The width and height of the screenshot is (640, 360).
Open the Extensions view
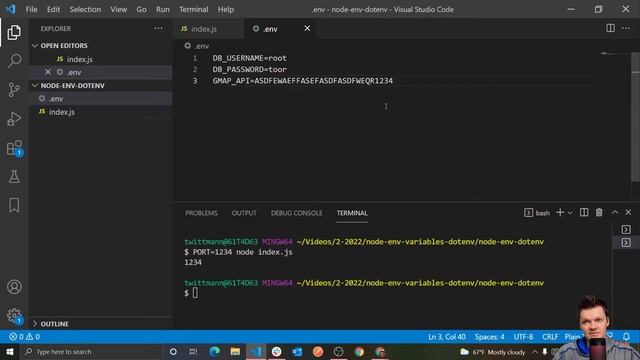pyautogui.click(x=14, y=148)
